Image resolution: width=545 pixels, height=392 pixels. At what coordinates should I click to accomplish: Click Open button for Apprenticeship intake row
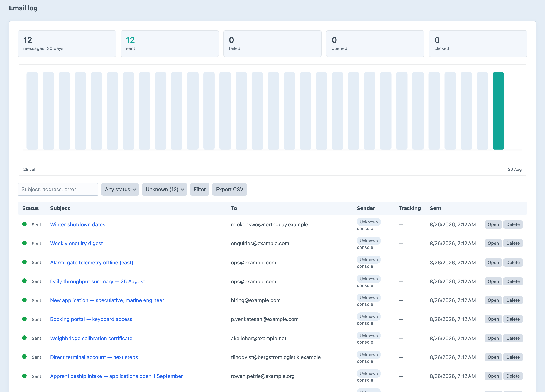493,376
